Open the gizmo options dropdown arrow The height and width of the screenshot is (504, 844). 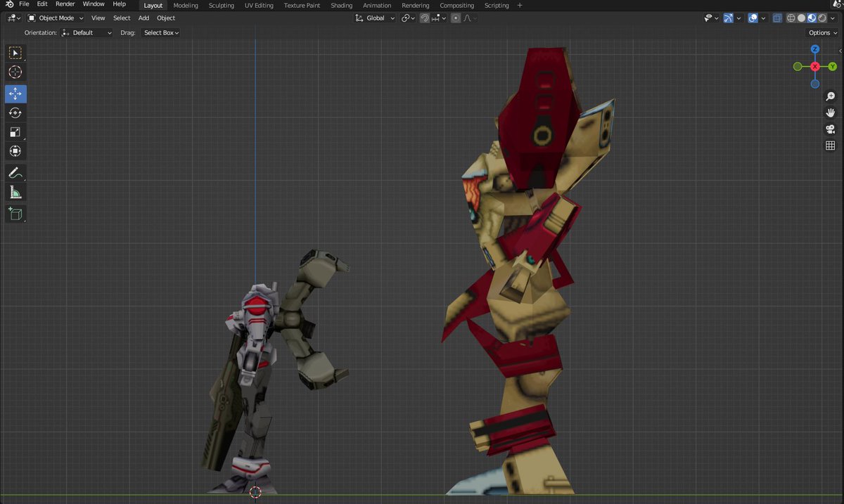738,18
